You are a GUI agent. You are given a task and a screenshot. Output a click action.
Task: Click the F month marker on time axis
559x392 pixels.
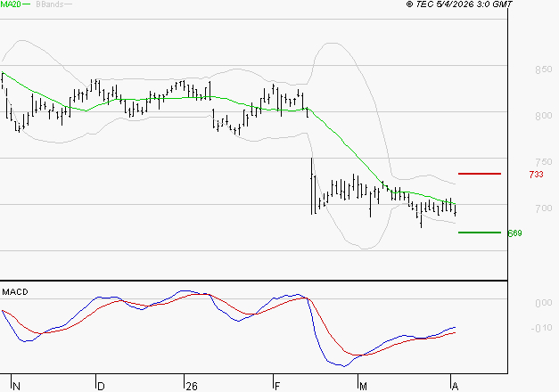tap(277, 387)
